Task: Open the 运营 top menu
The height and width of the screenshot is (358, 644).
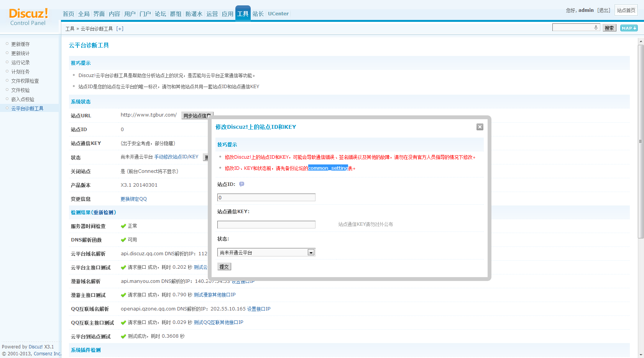Action: pyautogui.click(x=212, y=14)
